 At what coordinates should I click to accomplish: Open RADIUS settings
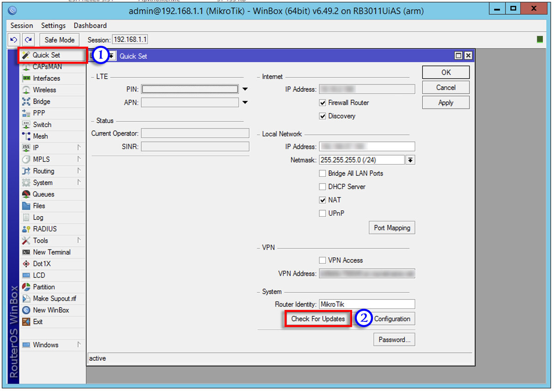pyautogui.click(x=45, y=229)
